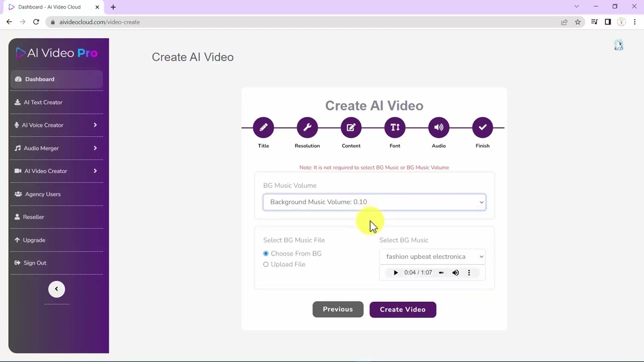Seek the audio player progress bar
The width and height of the screenshot is (644, 362).
point(441,273)
